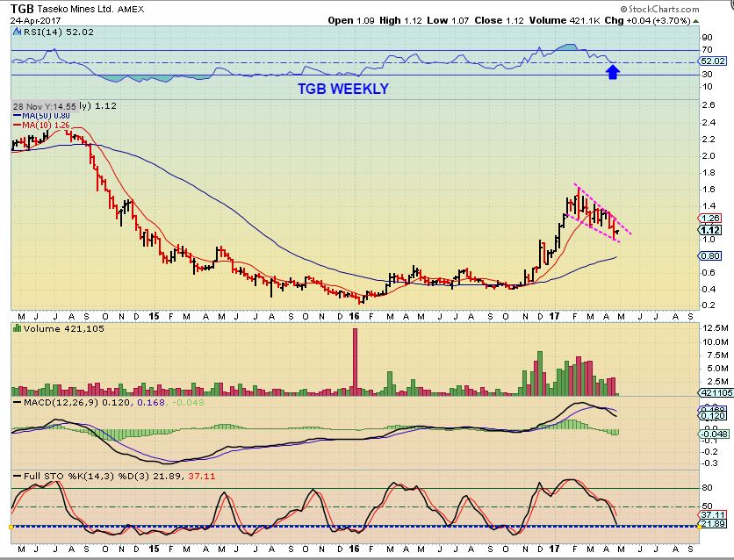
Task: Open the StockCharts.com copyright link
Action: pos(660,9)
